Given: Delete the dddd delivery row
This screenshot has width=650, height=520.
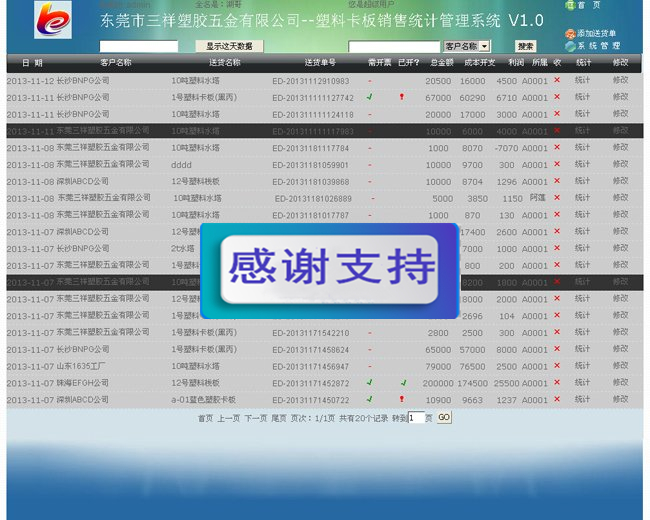Looking at the screenshot, I should pyautogui.click(x=557, y=164).
